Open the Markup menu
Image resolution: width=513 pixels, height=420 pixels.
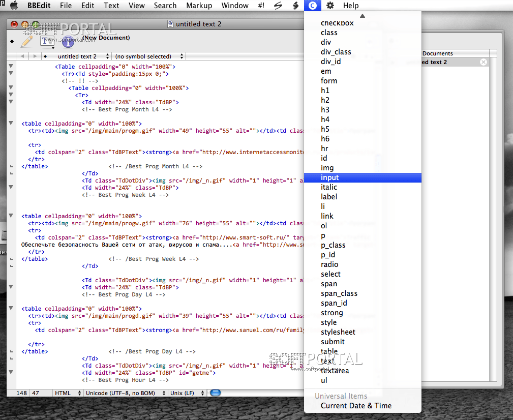coord(199,6)
